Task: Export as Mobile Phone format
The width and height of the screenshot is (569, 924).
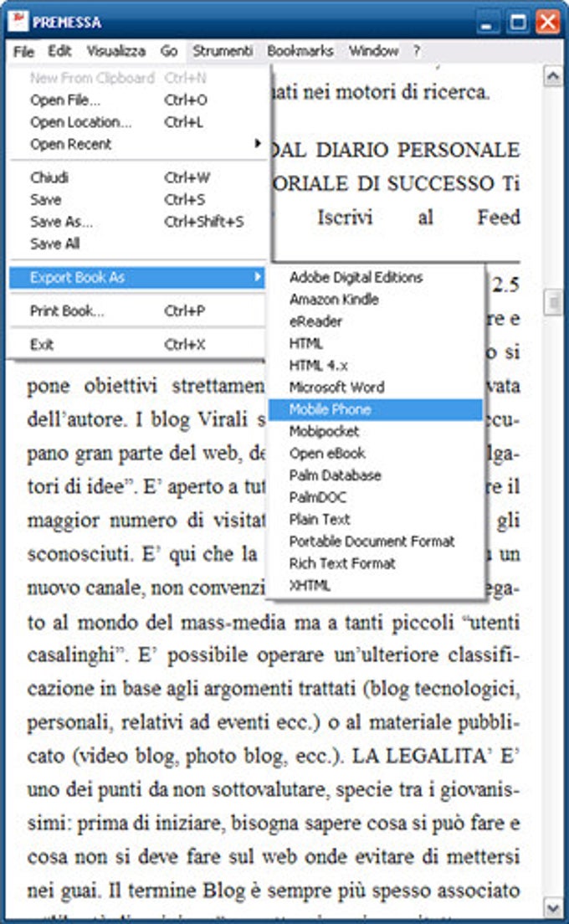Action: click(x=375, y=409)
